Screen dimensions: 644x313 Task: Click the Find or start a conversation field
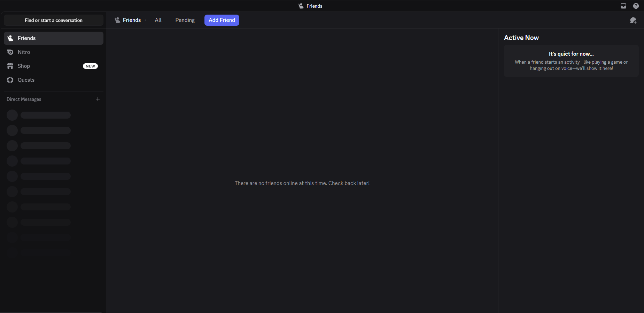(x=53, y=20)
